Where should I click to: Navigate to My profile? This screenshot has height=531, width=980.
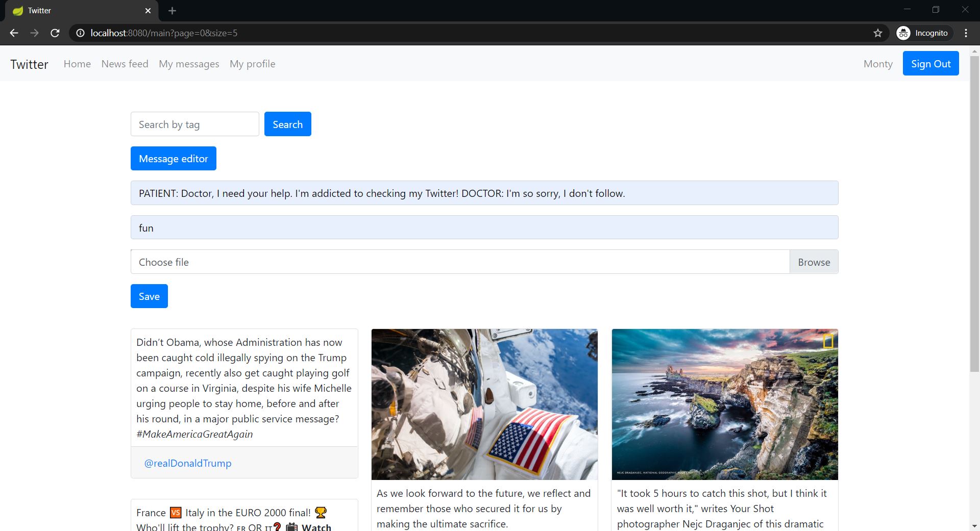click(252, 64)
